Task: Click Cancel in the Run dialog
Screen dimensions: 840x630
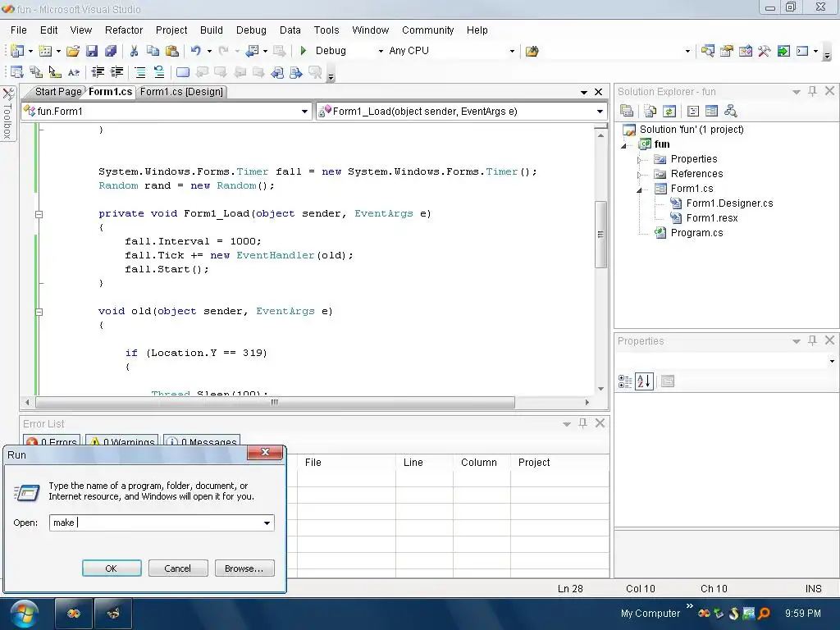Action: [x=178, y=568]
